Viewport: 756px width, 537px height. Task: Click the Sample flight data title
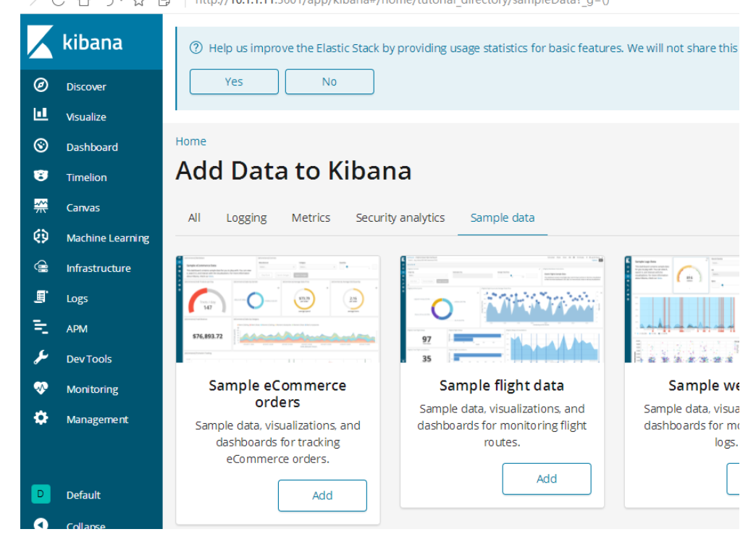click(502, 386)
